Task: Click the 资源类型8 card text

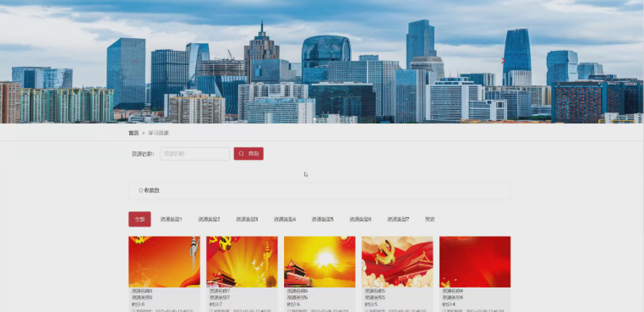Action: click(142, 298)
